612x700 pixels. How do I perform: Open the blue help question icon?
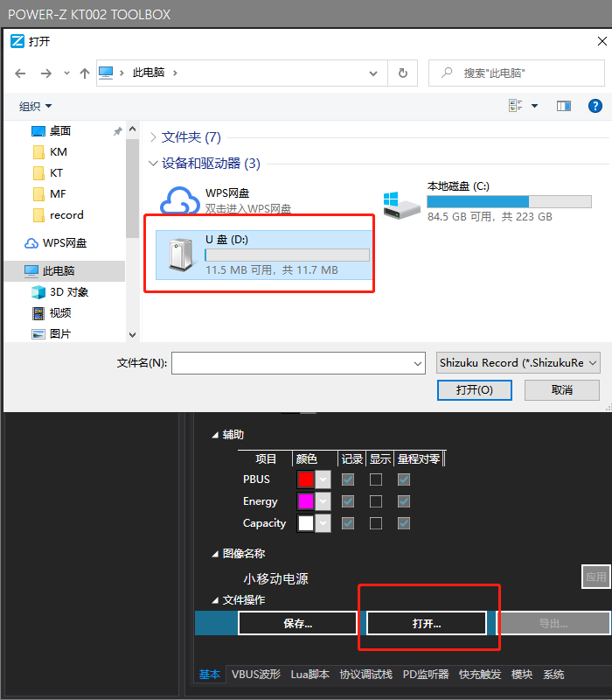[595, 106]
